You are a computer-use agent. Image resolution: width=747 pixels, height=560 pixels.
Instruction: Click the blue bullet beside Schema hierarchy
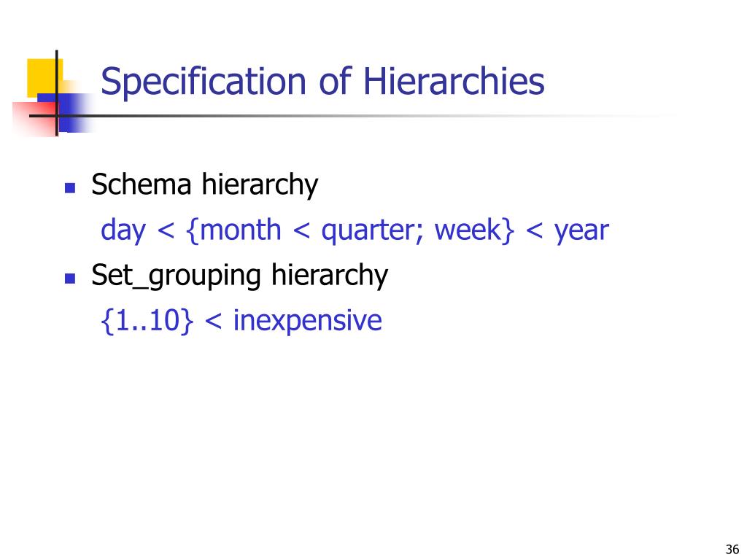pyautogui.click(x=70, y=187)
